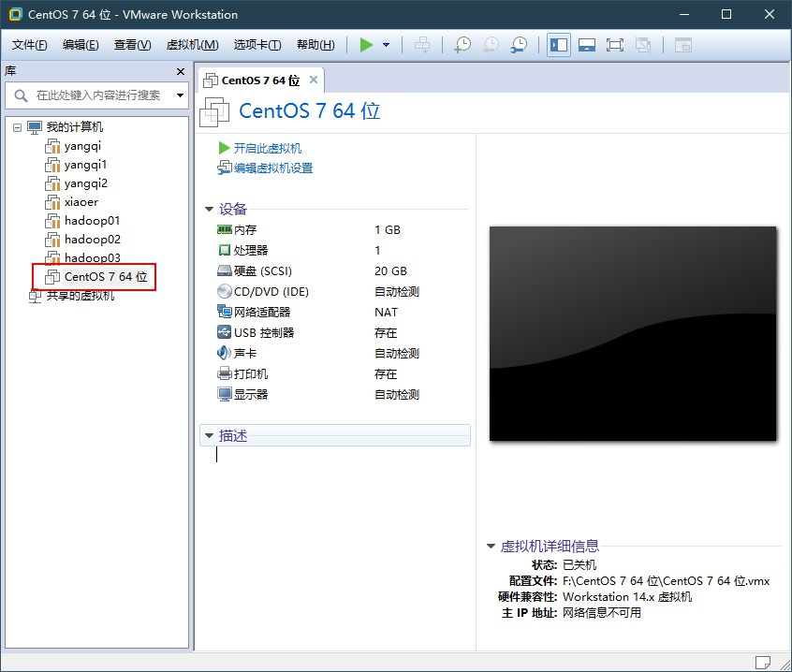Click the take snapshot toolbar icon
792x672 pixels.
[x=462, y=45]
